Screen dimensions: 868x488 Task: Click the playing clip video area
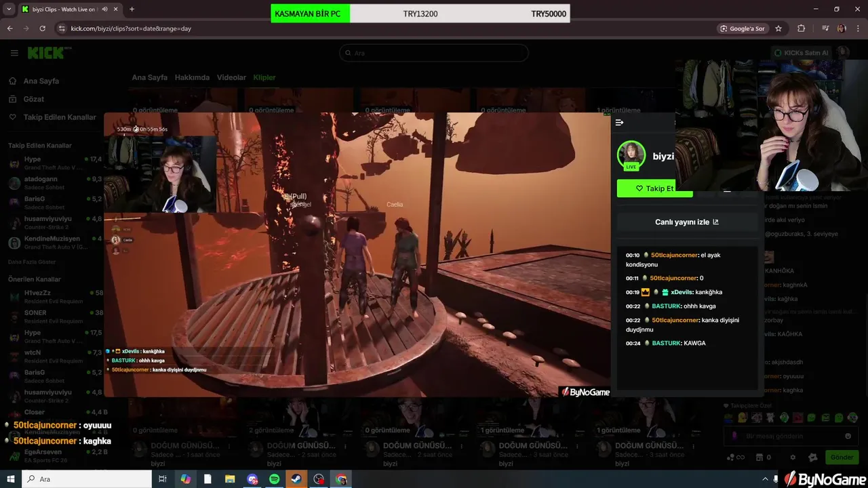click(x=357, y=255)
